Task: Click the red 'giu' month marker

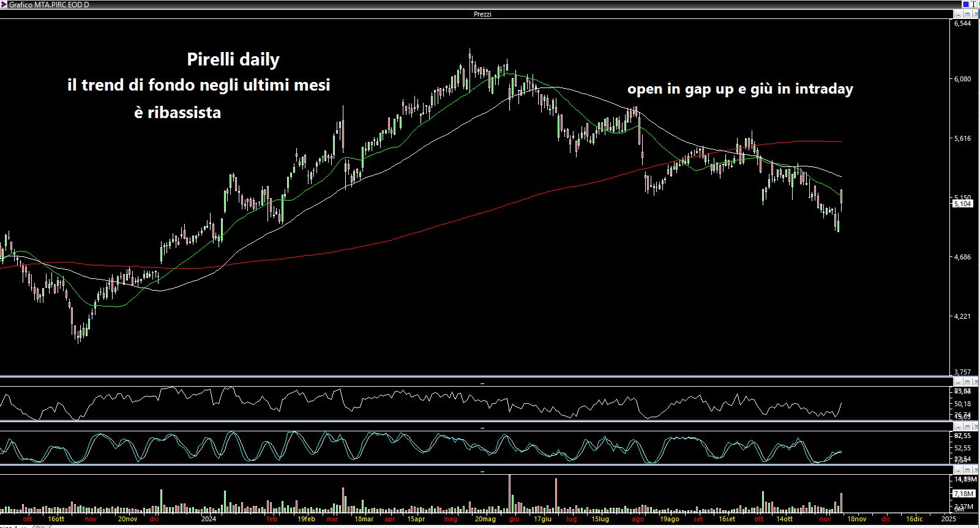Action: pos(514,519)
